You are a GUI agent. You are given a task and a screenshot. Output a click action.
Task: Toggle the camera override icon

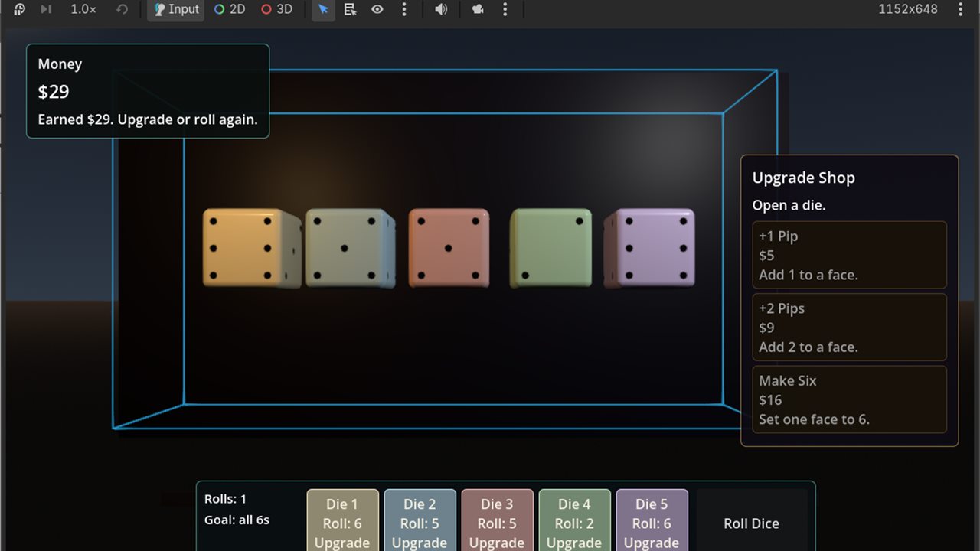pos(478,9)
